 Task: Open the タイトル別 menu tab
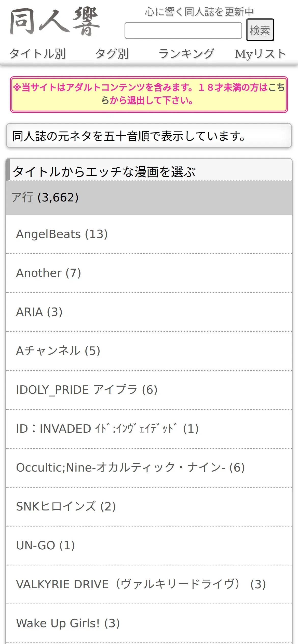click(x=37, y=54)
